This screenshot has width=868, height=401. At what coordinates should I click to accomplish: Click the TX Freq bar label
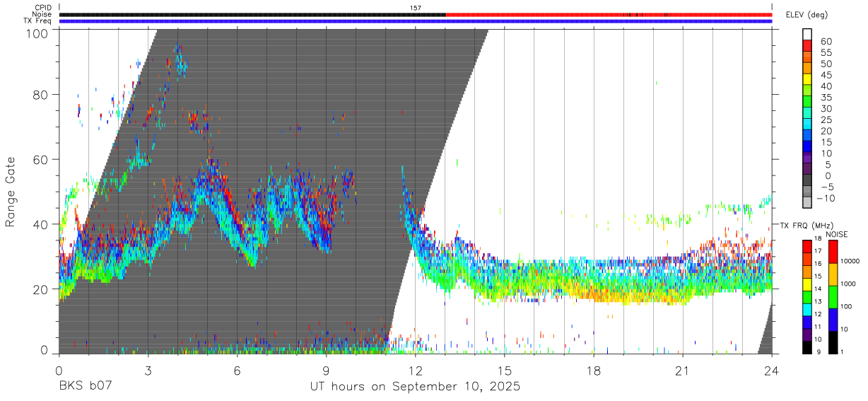tap(37, 21)
